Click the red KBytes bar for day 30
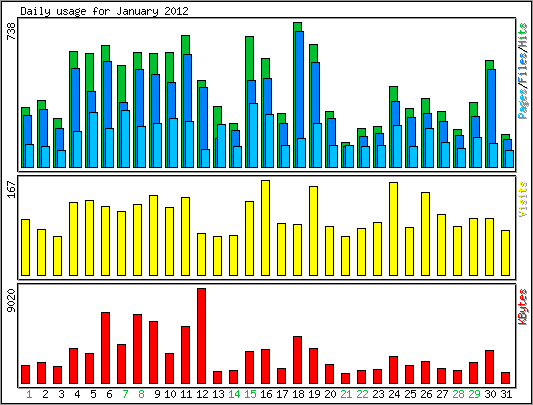Screen dimensions: 533x405 [x=489, y=367]
